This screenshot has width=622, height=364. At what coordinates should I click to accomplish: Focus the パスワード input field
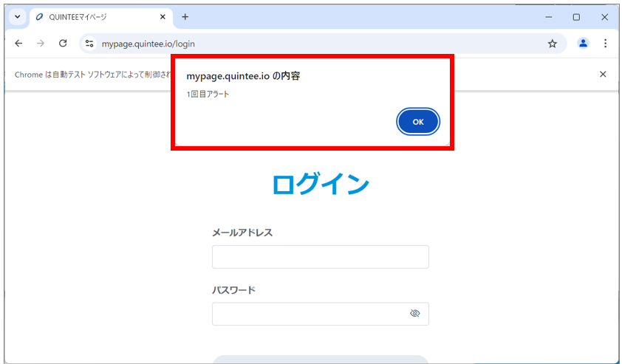coord(310,314)
